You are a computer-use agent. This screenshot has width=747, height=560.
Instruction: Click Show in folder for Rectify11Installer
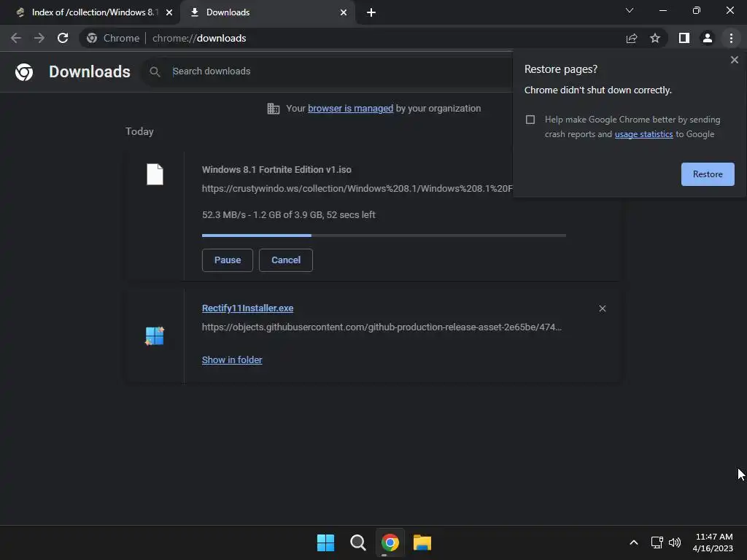232,360
